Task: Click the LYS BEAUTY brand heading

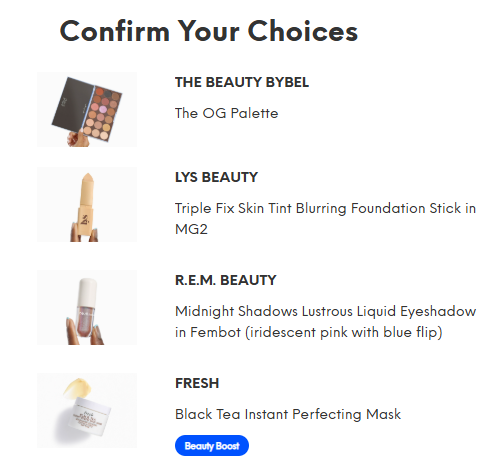Action: pyautogui.click(x=216, y=177)
